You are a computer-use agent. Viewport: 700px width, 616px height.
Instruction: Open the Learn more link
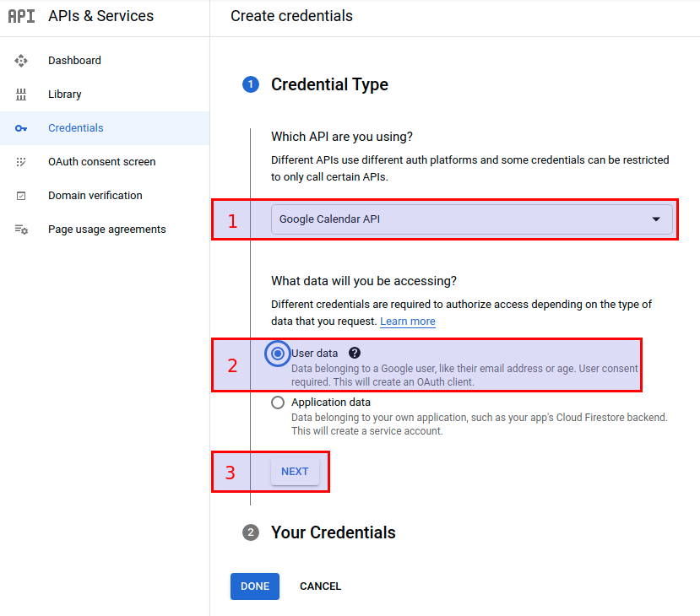click(408, 321)
